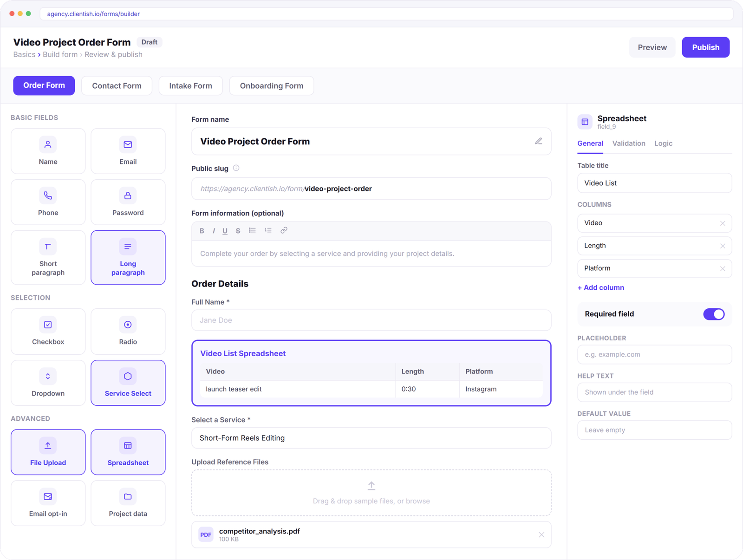Add an Email opt-in field tile
The image size is (743, 560).
tap(48, 503)
